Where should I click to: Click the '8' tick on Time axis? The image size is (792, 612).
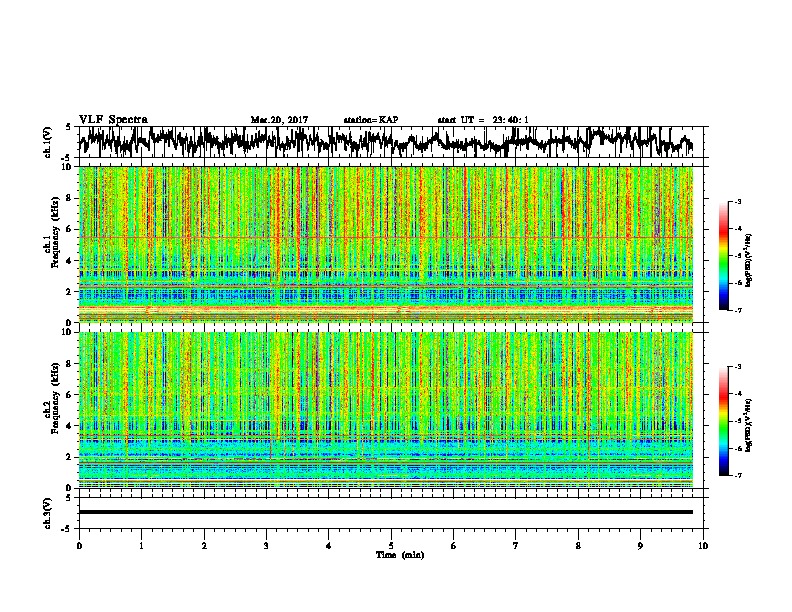578,546
